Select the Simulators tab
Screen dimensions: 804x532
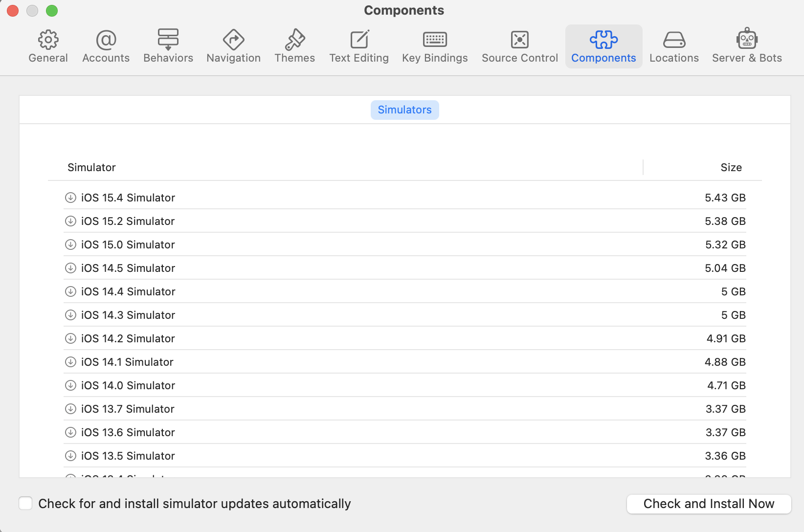(405, 110)
